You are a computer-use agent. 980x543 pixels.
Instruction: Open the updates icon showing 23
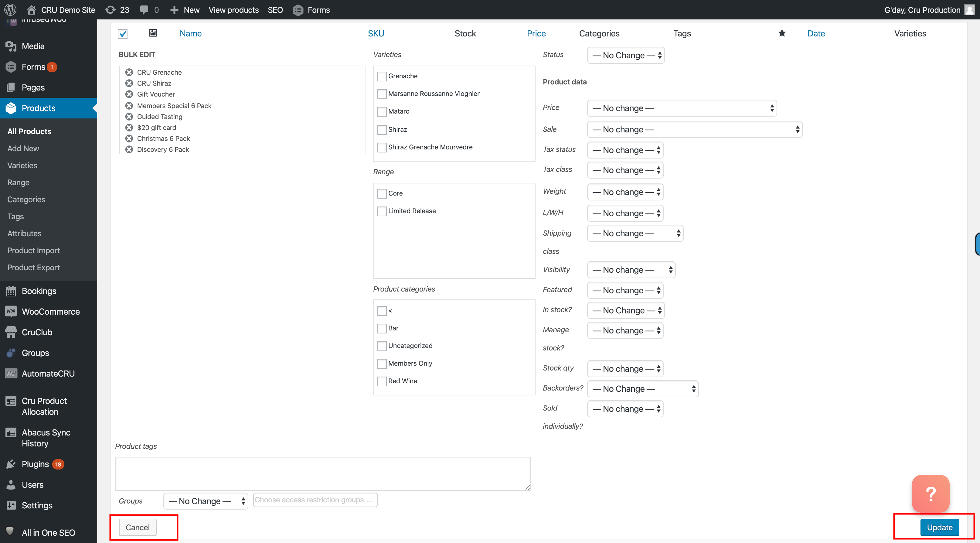(x=110, y=10)
